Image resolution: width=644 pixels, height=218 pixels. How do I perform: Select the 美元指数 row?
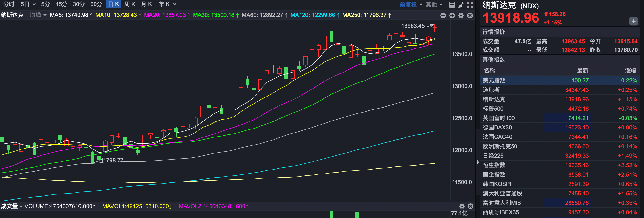(x=494, y=81)
